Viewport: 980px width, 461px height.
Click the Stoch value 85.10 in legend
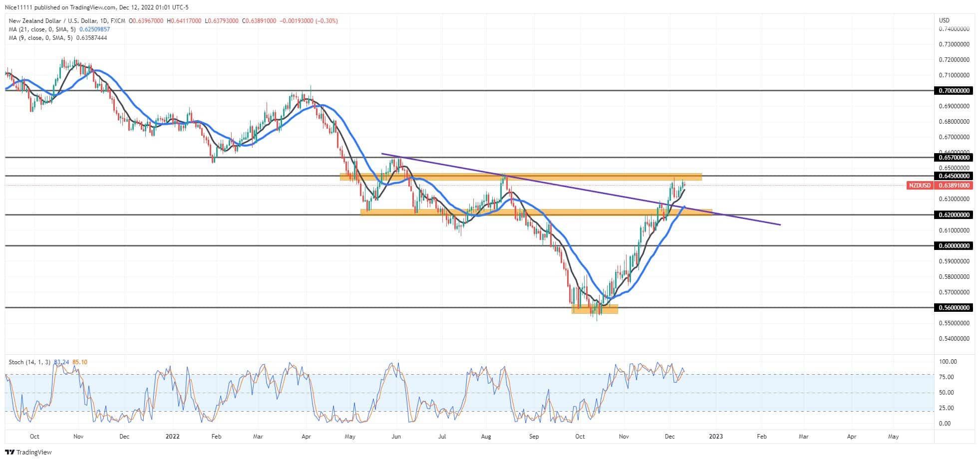click(x=80, y=362)
